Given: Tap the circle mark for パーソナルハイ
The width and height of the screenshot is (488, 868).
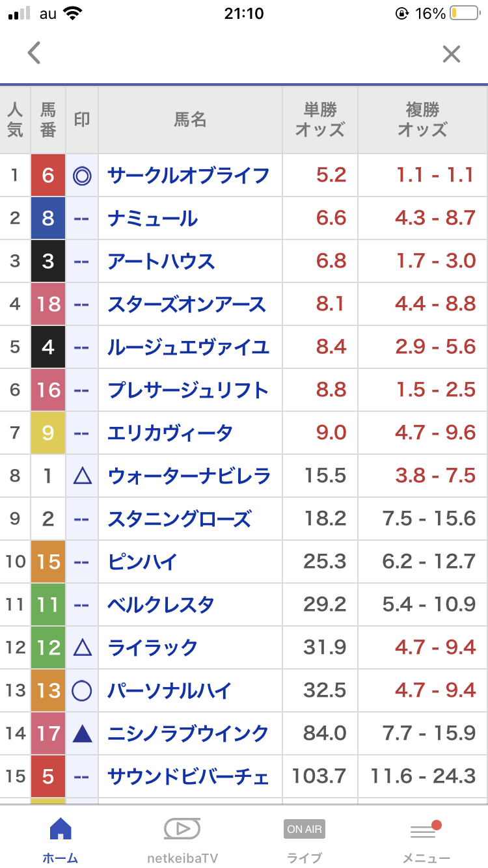Looking at the screenshot, I should click(x=82, y=691).
